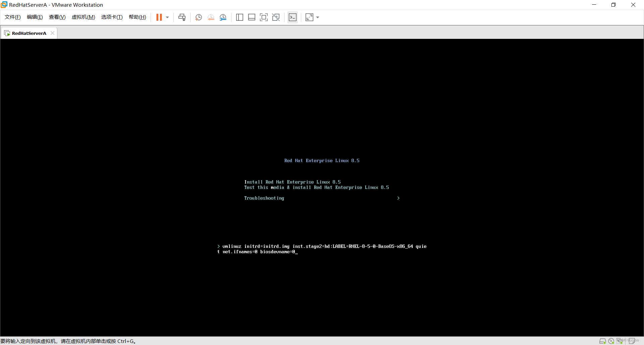Click the Ctrl+G input hint in status bar
This screenshot has width=644, height=345.
point(68,341)
